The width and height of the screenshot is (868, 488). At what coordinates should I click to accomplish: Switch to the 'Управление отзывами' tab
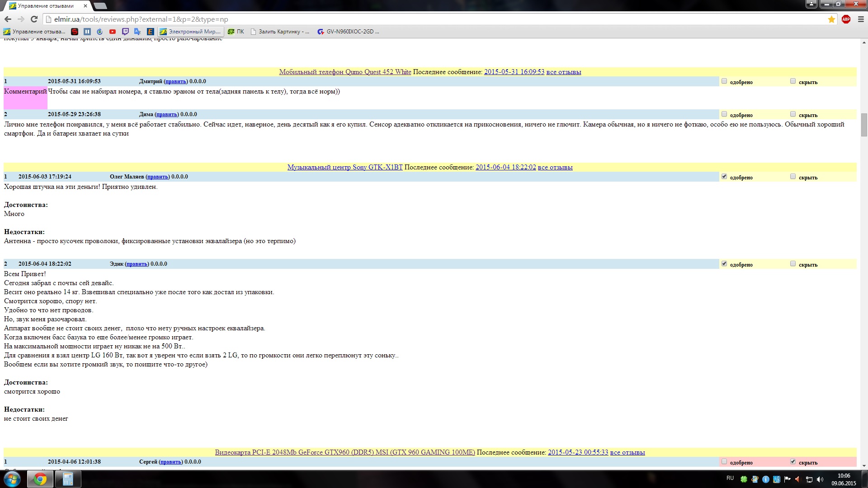[x=45, y=6]
